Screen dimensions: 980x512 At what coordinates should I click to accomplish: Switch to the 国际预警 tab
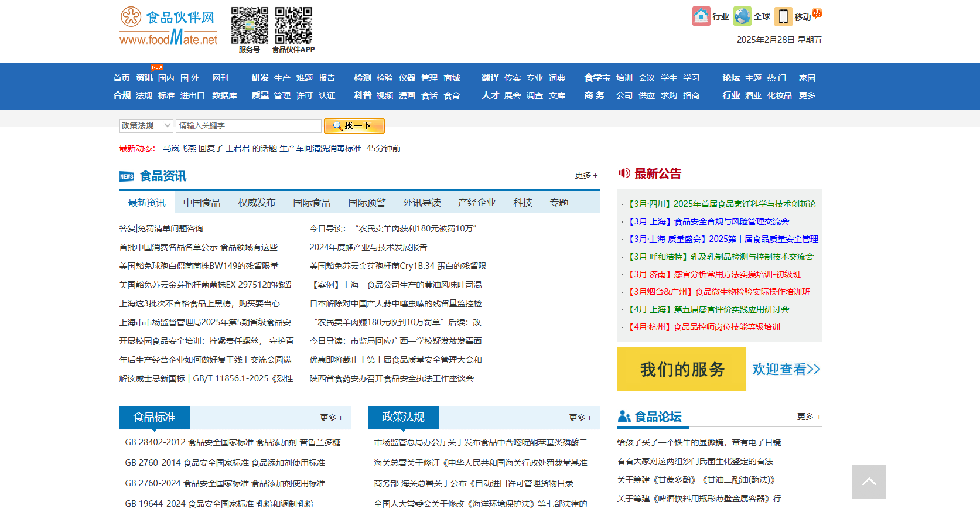pos(367,203)
